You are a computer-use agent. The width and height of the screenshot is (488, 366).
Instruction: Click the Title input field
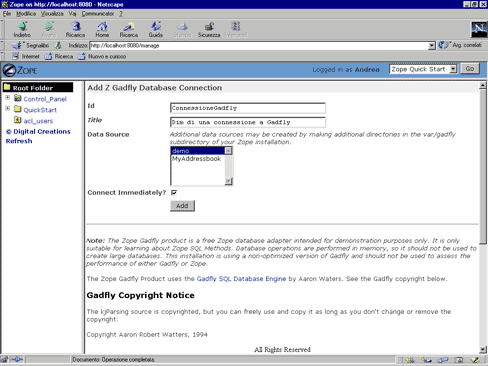(x=248, y=122)
